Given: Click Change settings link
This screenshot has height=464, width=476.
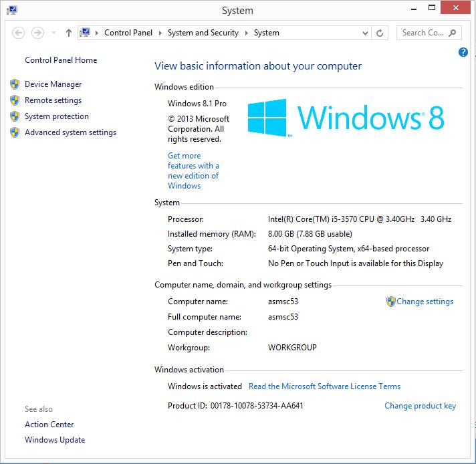Looking at the screenshot, I should (x=425, y=302).
